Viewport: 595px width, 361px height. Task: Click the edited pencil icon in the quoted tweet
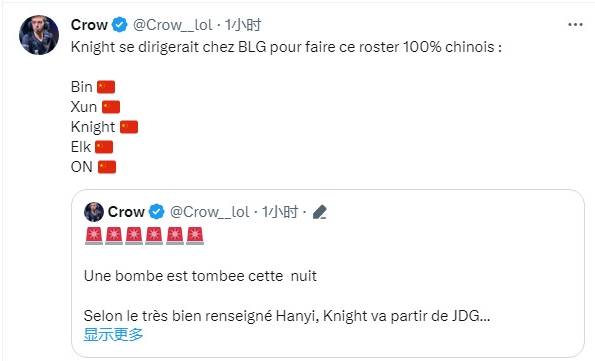(x=320, y=212)
